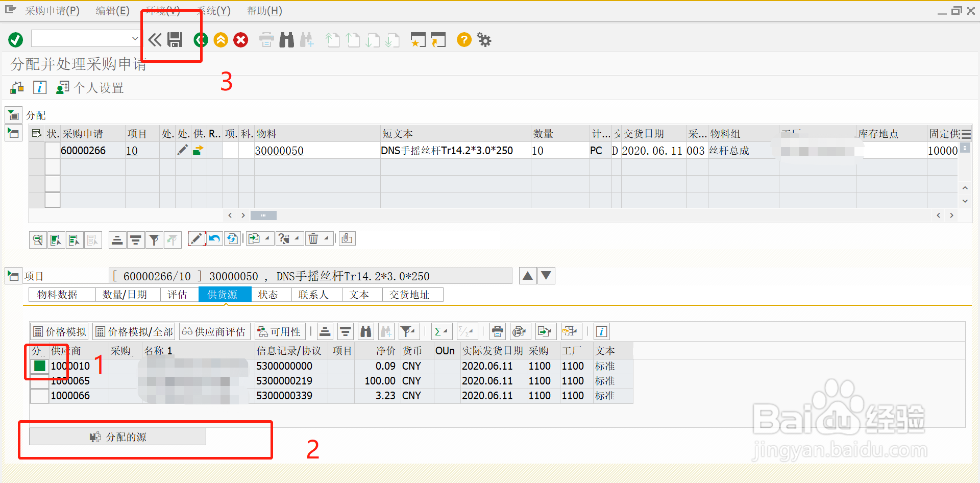Click the yellow Exit icon

(220, 39)
